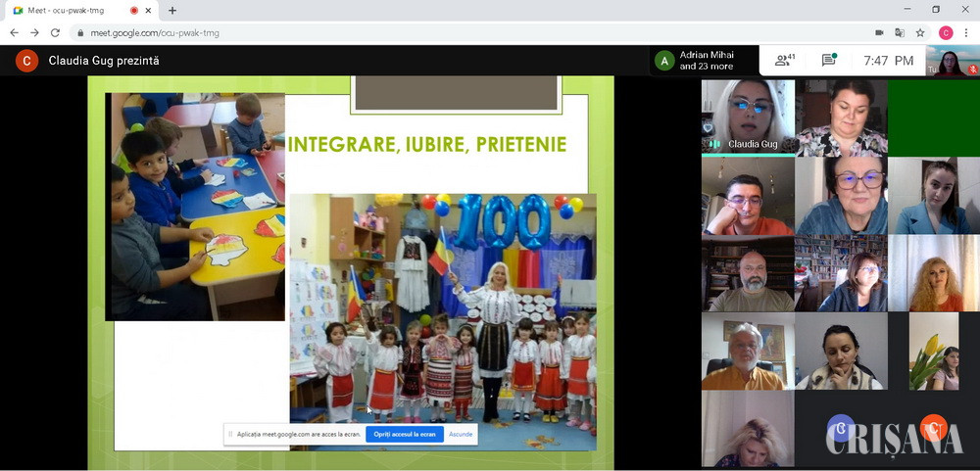Go back to the previous page
This screenshot has height=471, width=980.
(14, 32)
